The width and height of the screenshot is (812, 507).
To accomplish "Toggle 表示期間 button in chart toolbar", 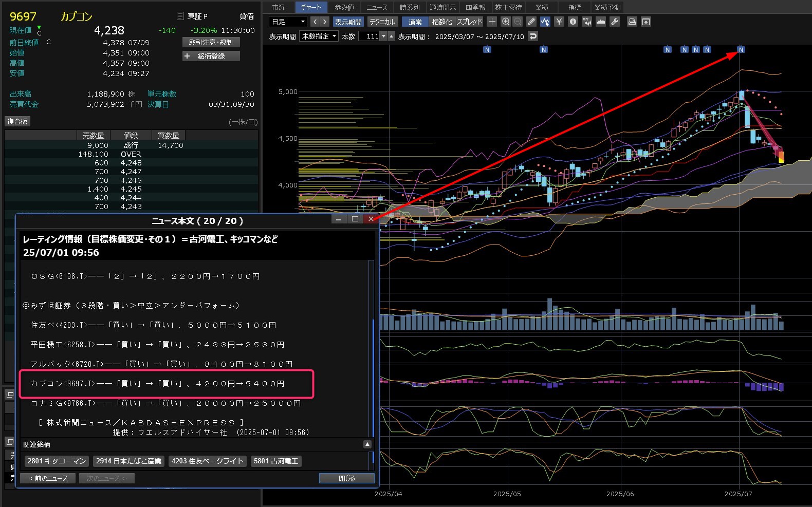I will 348,22.
